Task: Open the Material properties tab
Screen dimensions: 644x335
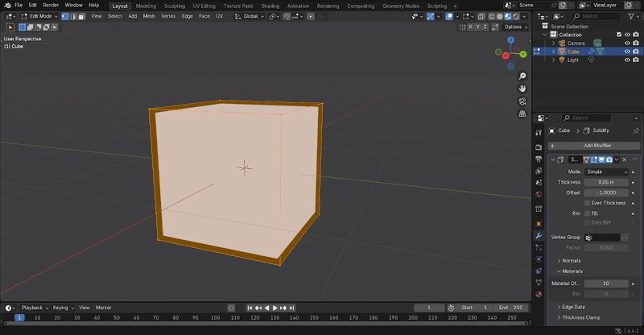Action: (x=539, y=294)
